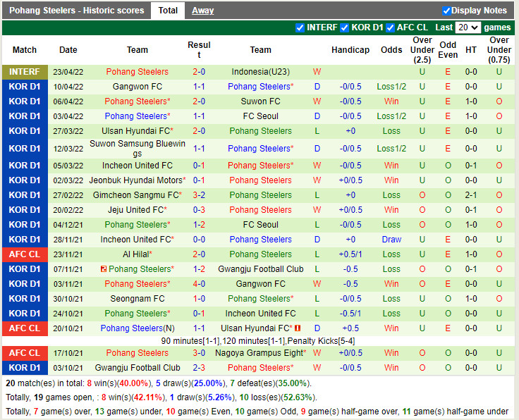The image size is (519, 420).
Task: Click date 06/04/22
Action: click(68, 101)
